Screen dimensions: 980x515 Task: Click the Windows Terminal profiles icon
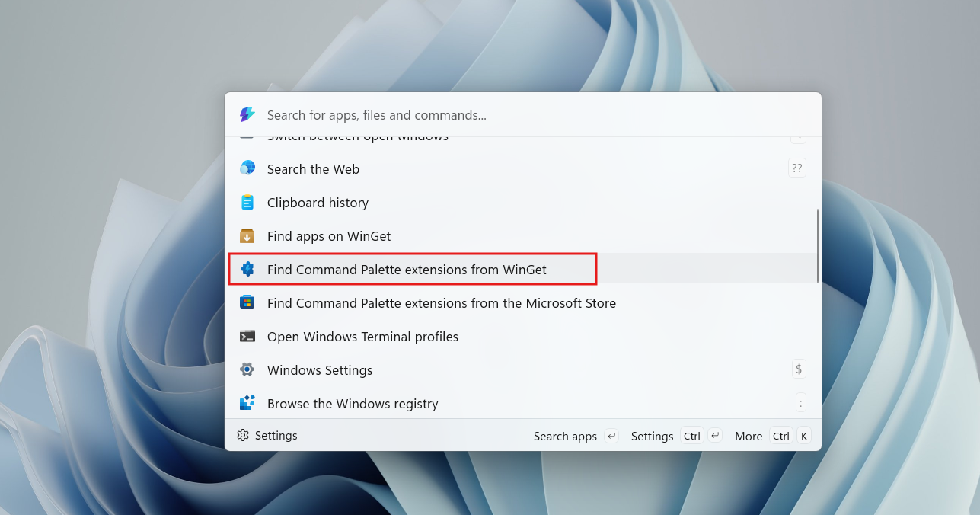[x=247, y=337]
